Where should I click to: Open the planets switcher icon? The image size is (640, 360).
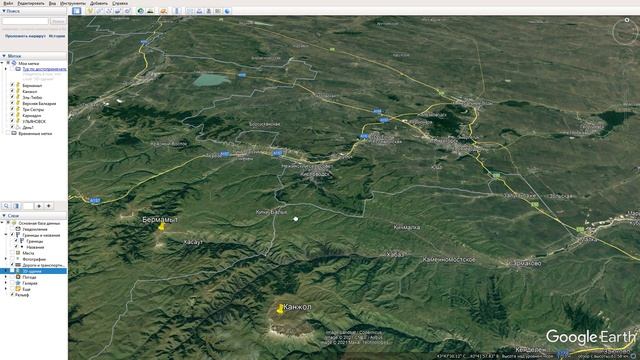tap(164, 11)
